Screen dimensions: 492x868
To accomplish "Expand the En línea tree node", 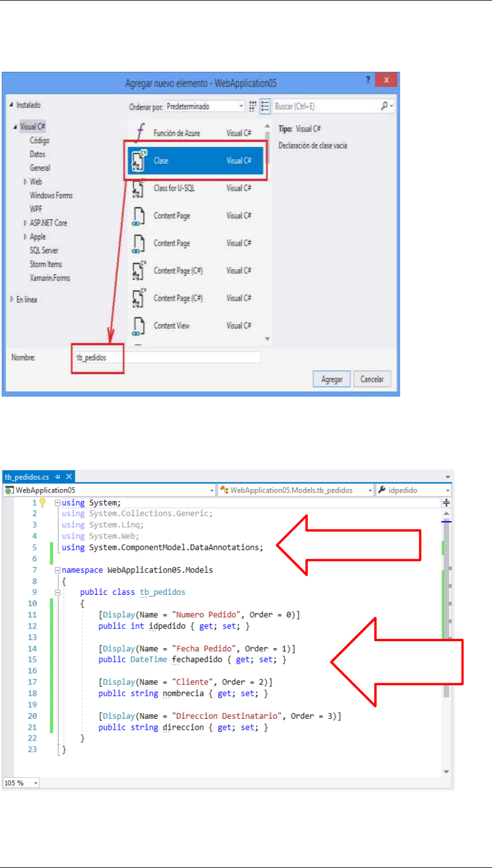I will (12, 299).
